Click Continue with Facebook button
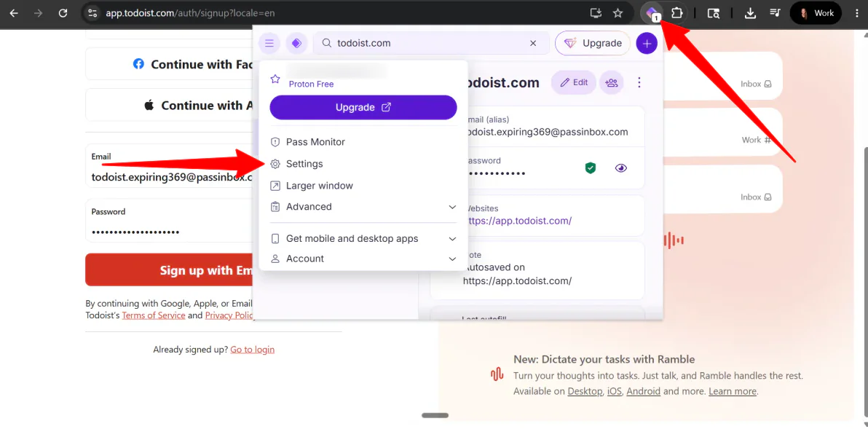The image size is (868, 429). 170,63
